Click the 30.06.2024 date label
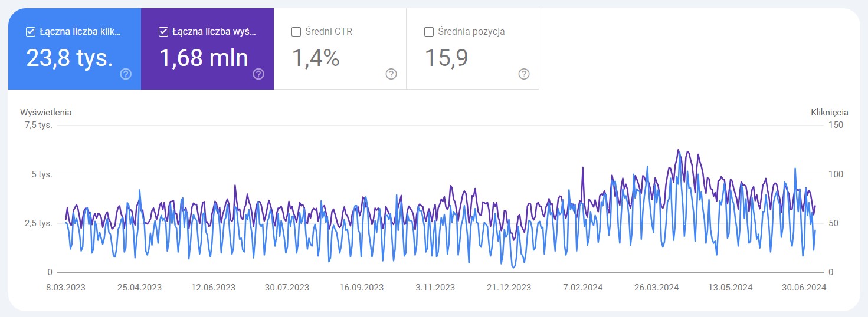 [x=803, y=288]
